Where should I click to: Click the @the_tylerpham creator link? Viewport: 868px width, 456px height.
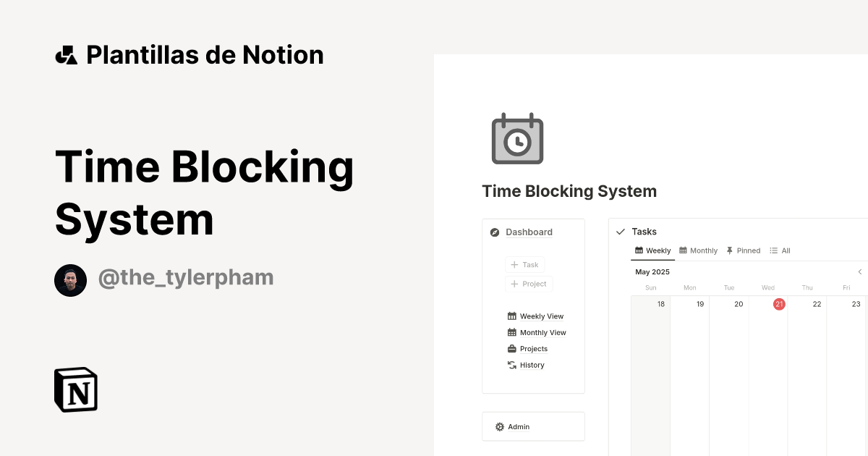186,277
